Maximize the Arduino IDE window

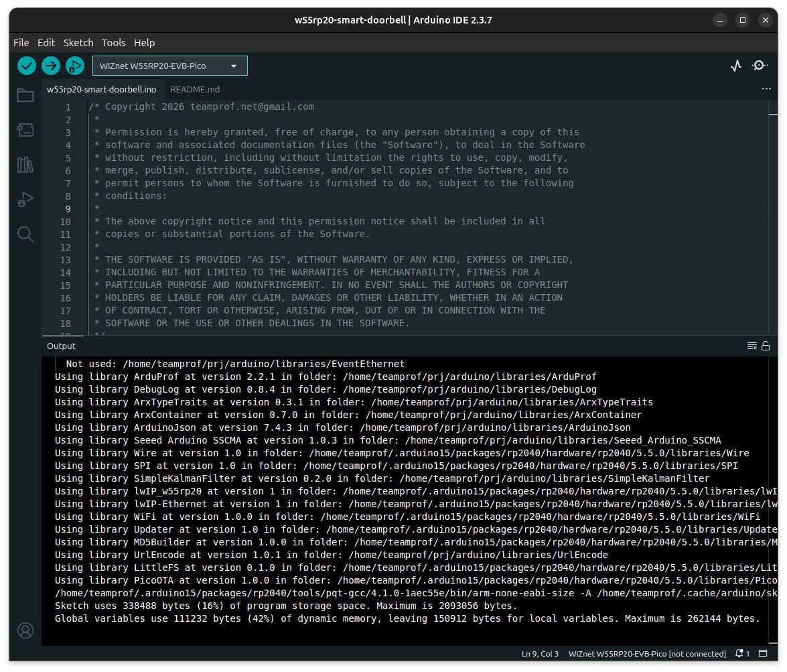point(743,20)
